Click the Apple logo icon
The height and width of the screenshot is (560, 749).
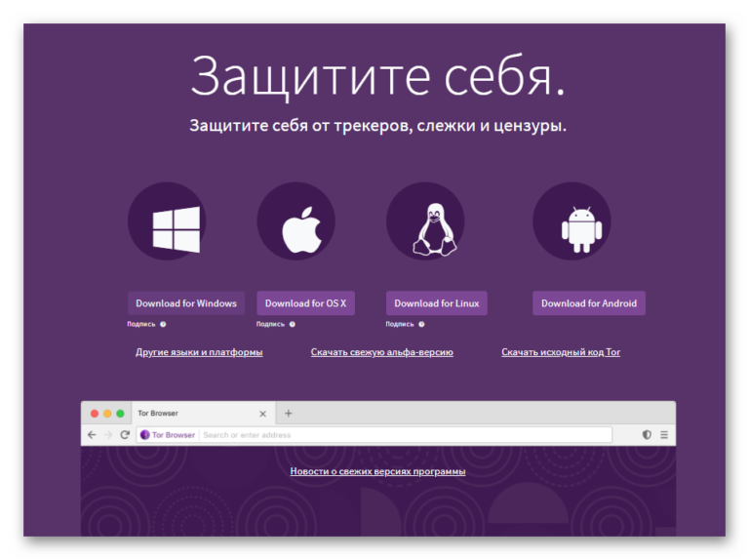click(x=301, y=230)
